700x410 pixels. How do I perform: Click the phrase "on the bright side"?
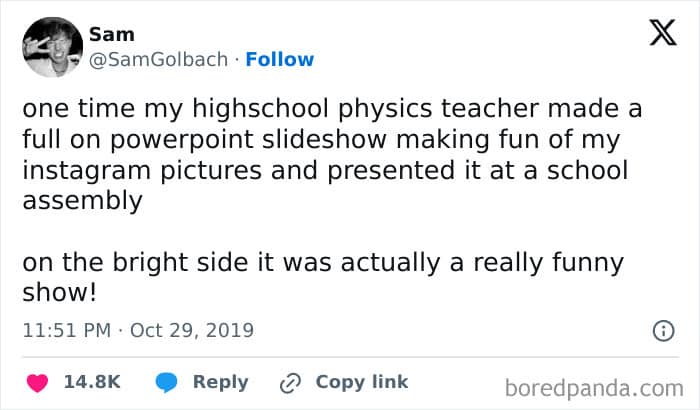[112, 263]
